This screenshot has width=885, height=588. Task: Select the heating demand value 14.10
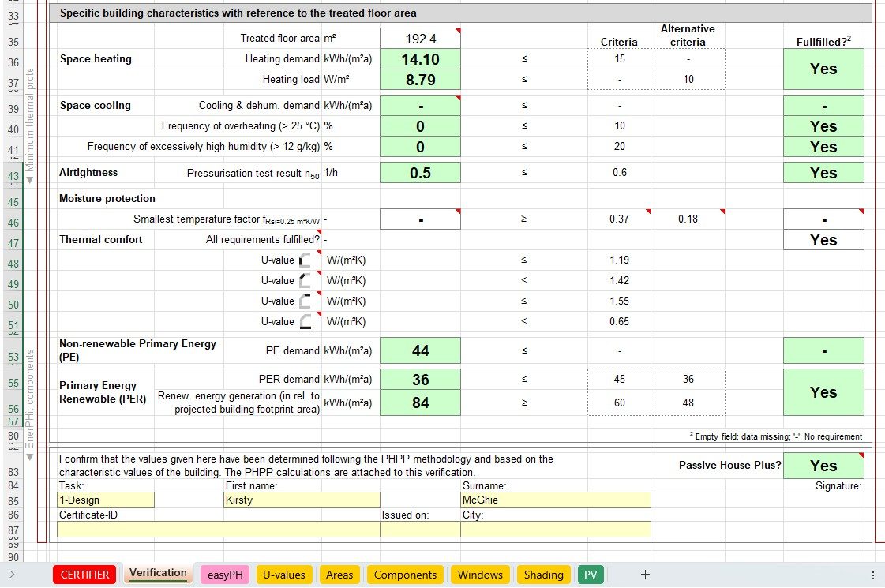(421, 59)
